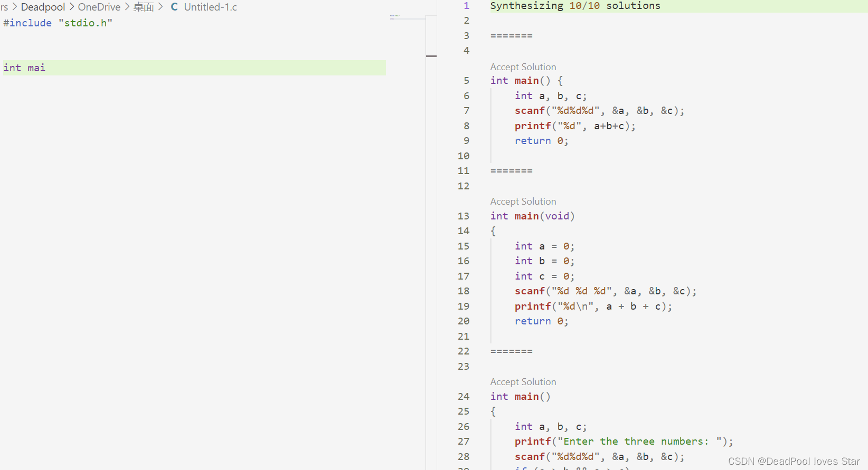Click 'int main(void)' on line 13
This screenshot has height=470, width=868.
coord(532,216)
